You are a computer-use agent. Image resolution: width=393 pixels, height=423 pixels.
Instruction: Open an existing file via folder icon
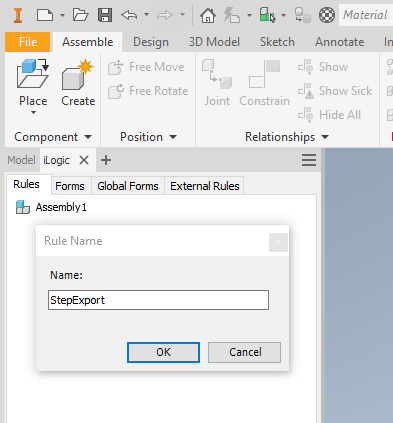point(80,15)
